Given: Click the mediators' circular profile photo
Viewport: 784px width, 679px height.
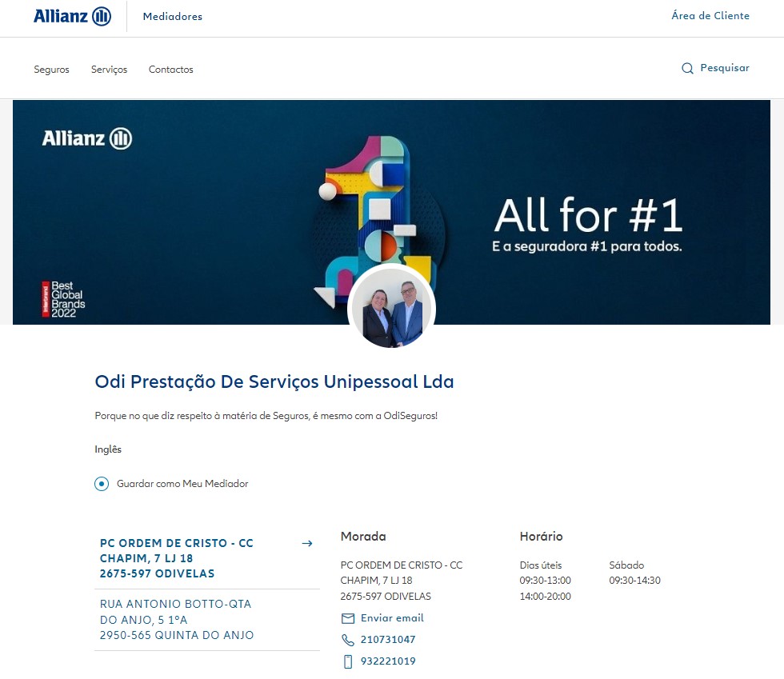Looking at the screenshot, I should click(391, 307).
